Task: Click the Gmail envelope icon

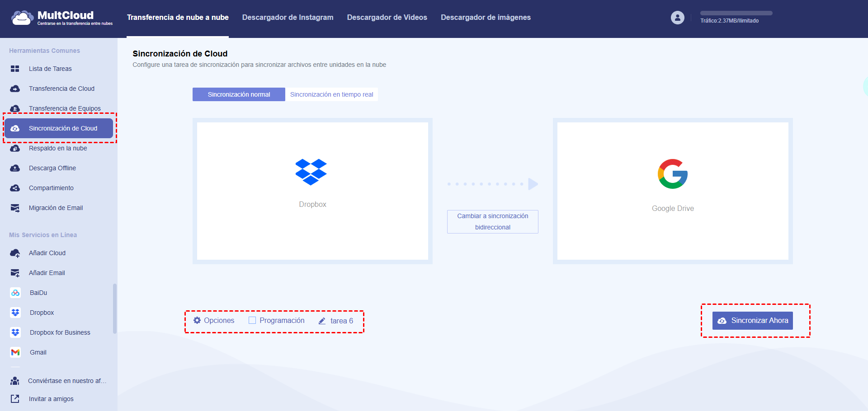Action: point(15,352)
